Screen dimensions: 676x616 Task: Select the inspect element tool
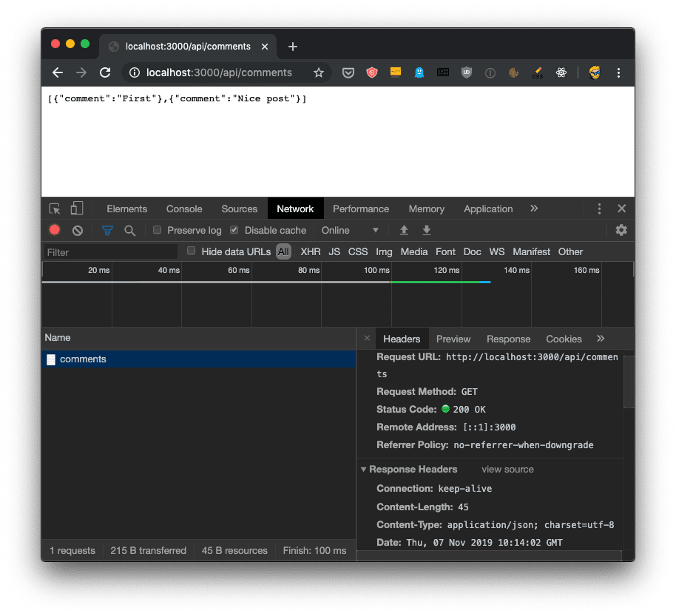tap(54, 209)
